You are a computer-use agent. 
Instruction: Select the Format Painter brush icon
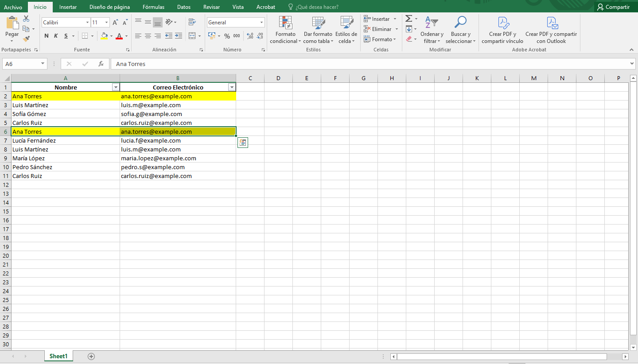26,39
